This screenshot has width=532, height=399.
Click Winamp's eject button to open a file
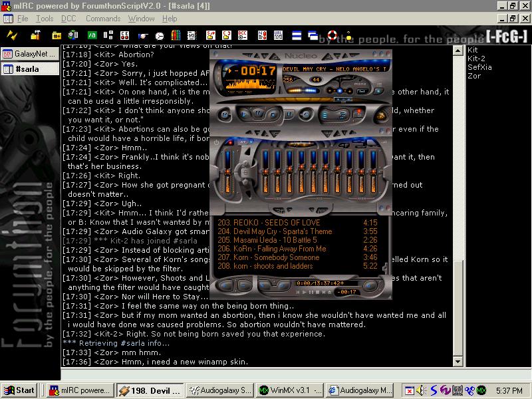click(306, 114)
